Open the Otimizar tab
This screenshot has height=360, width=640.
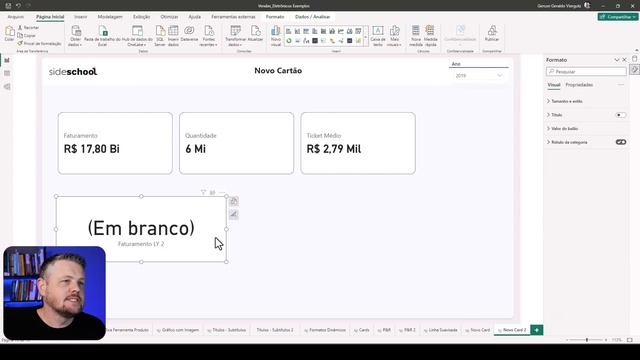169,17
